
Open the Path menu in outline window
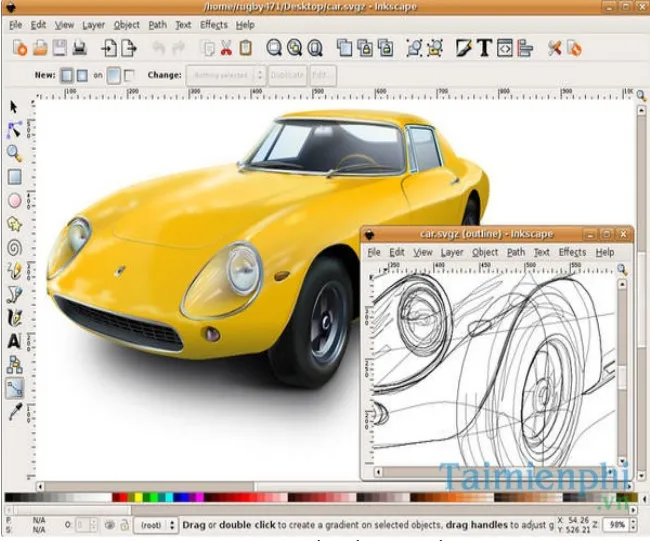515,253
